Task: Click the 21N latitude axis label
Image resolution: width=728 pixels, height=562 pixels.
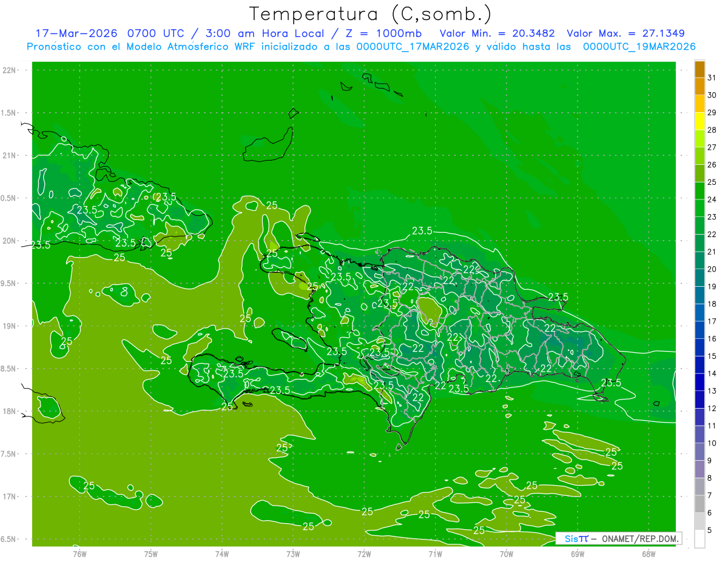Action: pyautogui.click(x=10, y=155)
